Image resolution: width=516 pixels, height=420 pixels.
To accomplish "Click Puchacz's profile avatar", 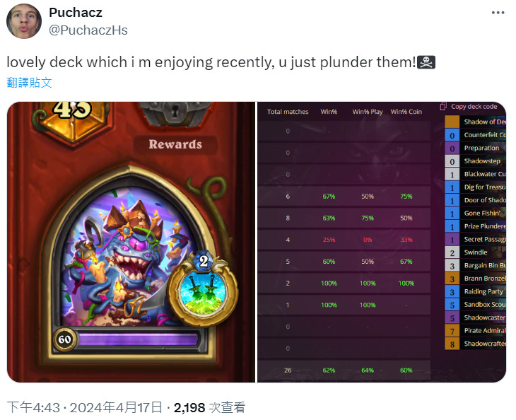I will [x=24, y=21].
